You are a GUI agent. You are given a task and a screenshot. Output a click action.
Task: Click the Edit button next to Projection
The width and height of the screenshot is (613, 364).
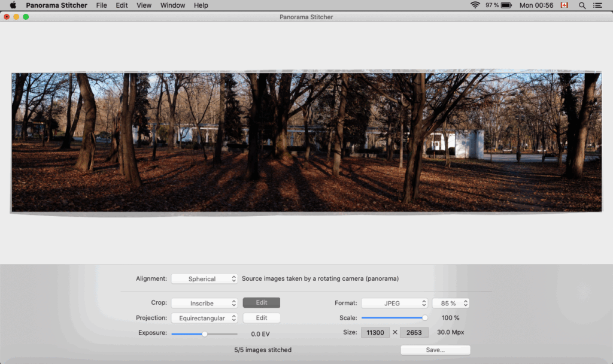point(261,317)
